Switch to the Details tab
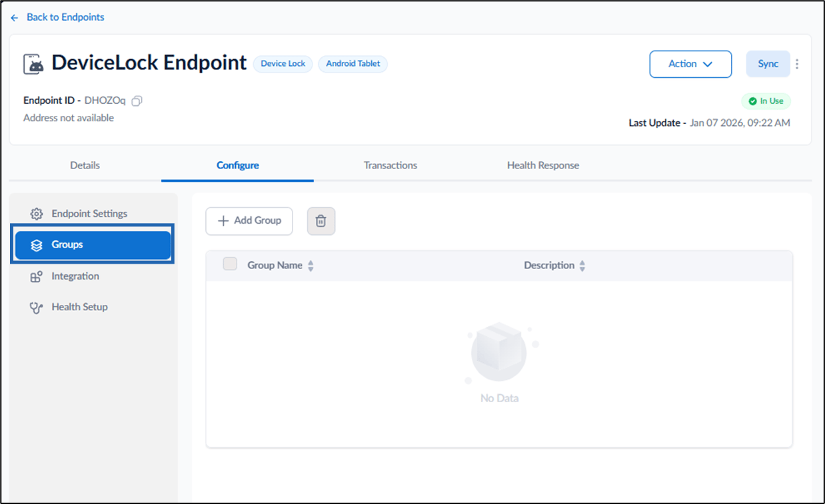Screen dimensions: 825x504 tap(85, 165)
